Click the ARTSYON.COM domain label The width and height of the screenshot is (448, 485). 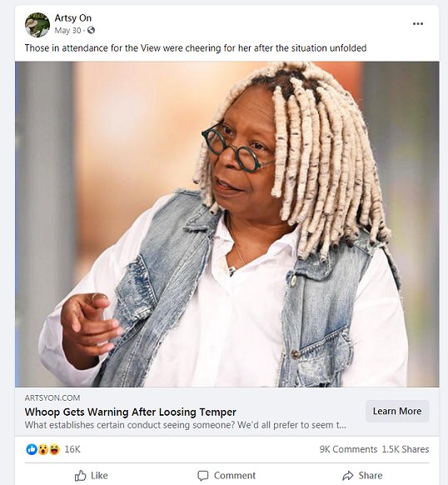(52, 397)
